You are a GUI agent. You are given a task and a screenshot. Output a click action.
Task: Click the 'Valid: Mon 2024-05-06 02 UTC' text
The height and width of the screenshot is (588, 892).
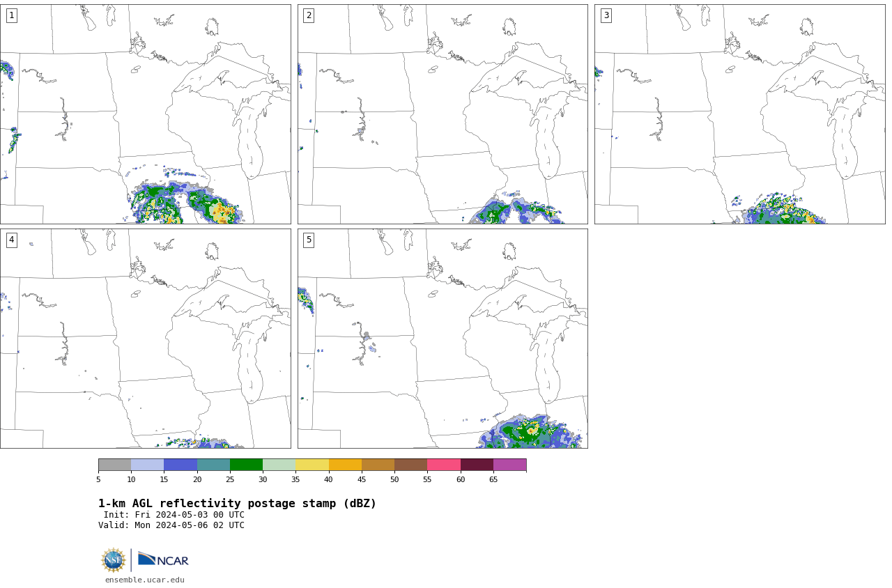[171, 525]
